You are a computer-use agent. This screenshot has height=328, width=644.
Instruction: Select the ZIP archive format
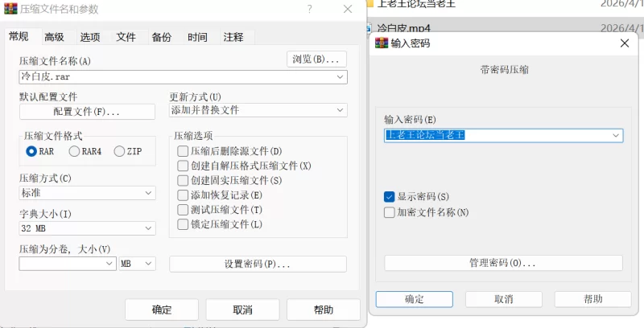coord(120,151)
